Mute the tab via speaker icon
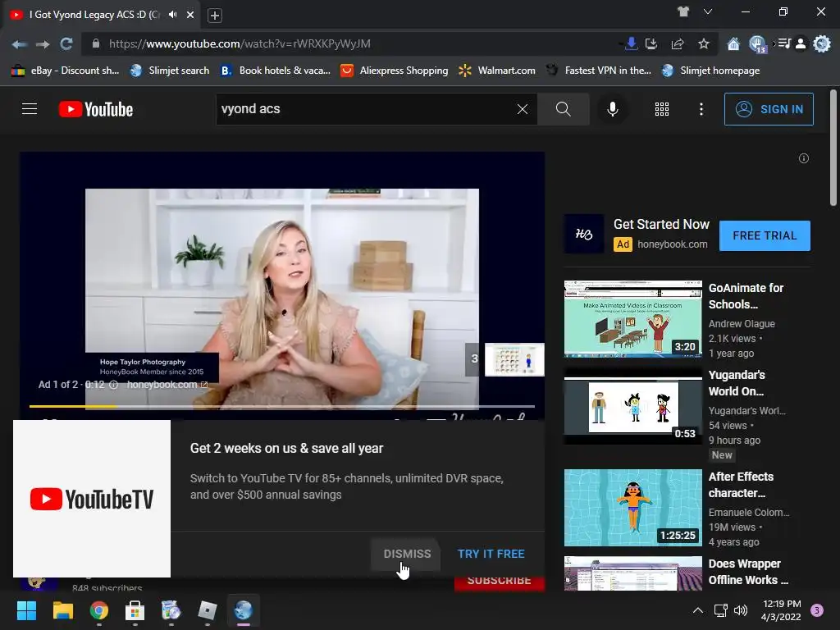840x630 pixels. (x=172, y=15)
